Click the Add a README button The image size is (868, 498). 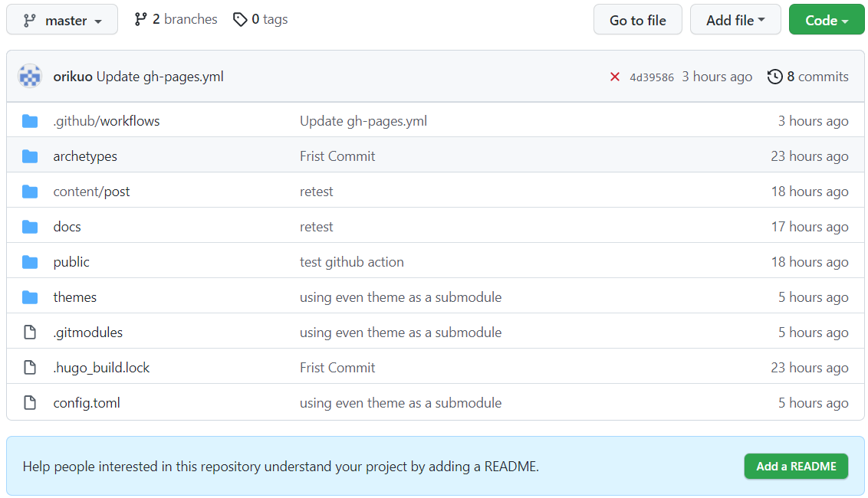(x=796, y=466)
